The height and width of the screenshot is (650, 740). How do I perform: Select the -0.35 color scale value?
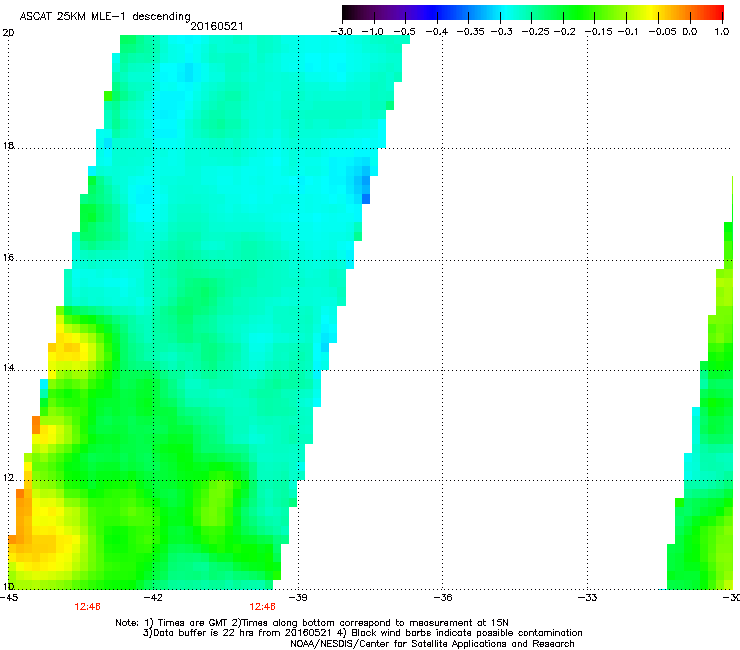pyautogui.click(x=471, y=32)
